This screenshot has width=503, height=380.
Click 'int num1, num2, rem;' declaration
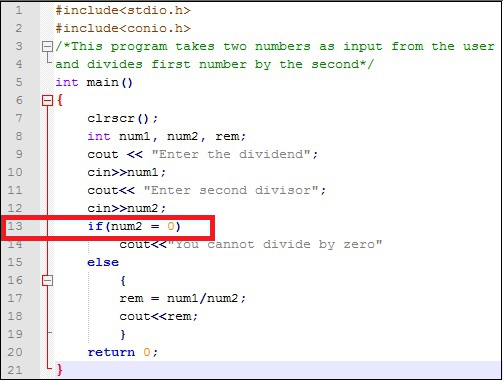coord(167,136)
